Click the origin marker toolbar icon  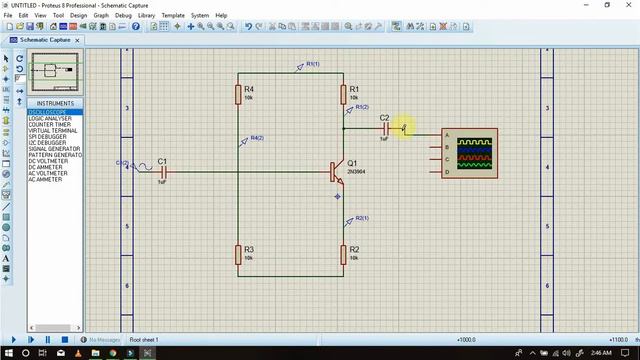click(x=177, y=27)
